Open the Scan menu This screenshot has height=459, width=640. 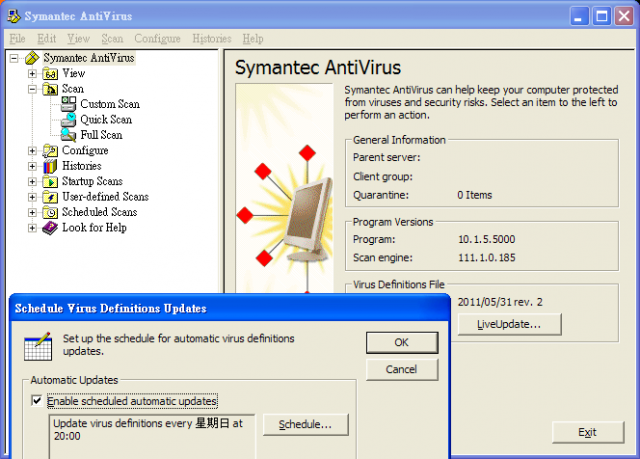pos(112,39)
